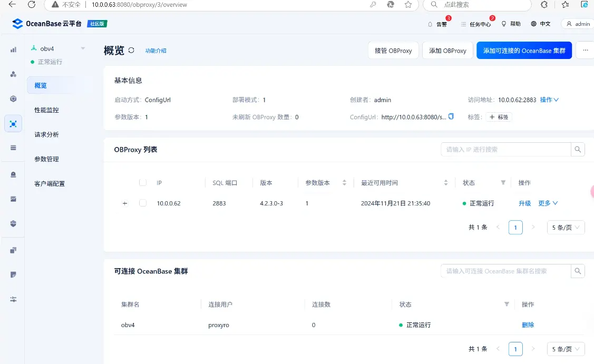Click the magnifier in the OBProxy search box
The width and height of the screenshot is (594, 364).
pos(578,149)
